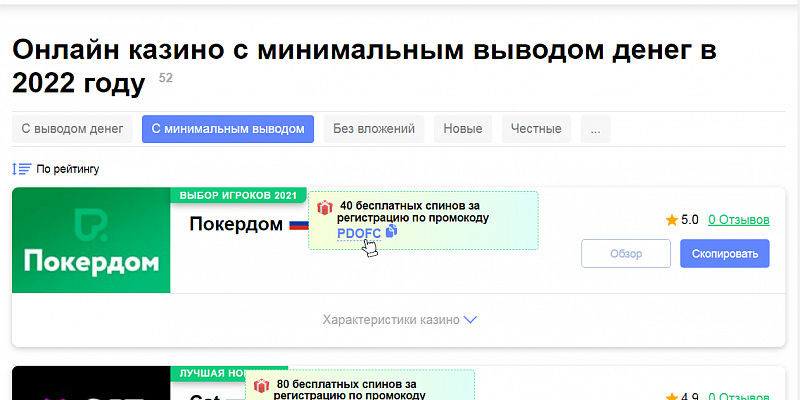This screenshot has height=400, width=800.
Task: Click the "80 бесплатных спинов" promo text
Action: 350,390
